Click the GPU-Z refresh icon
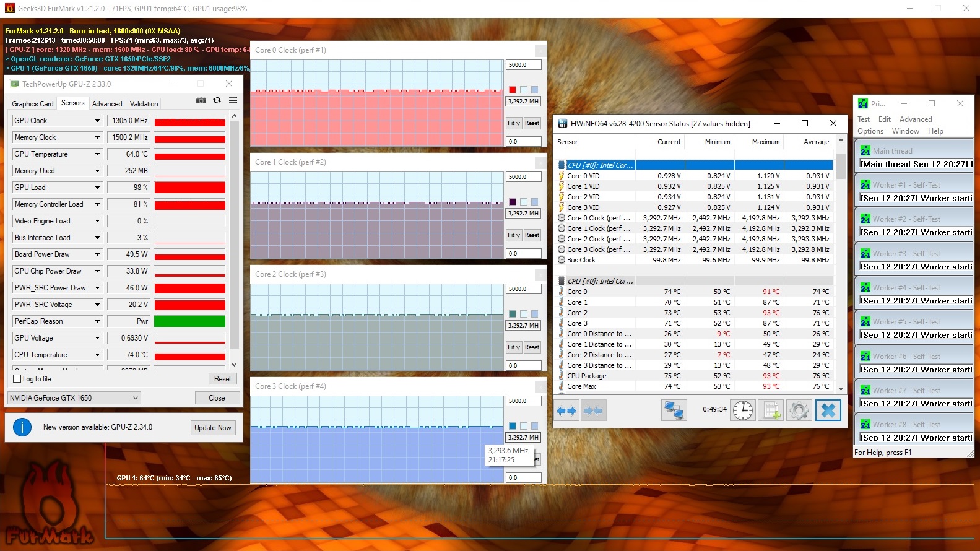Viewport: 980px width, 551px height. [217, 100]
